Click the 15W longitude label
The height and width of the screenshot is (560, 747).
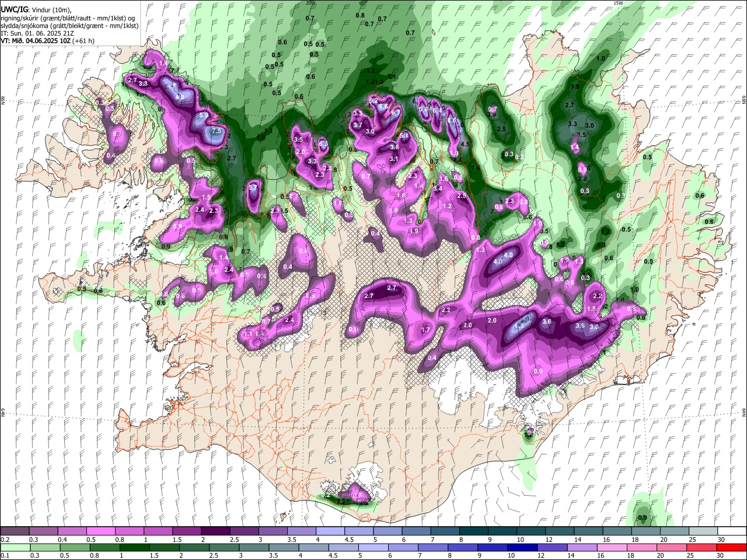[x=619, y=3]
